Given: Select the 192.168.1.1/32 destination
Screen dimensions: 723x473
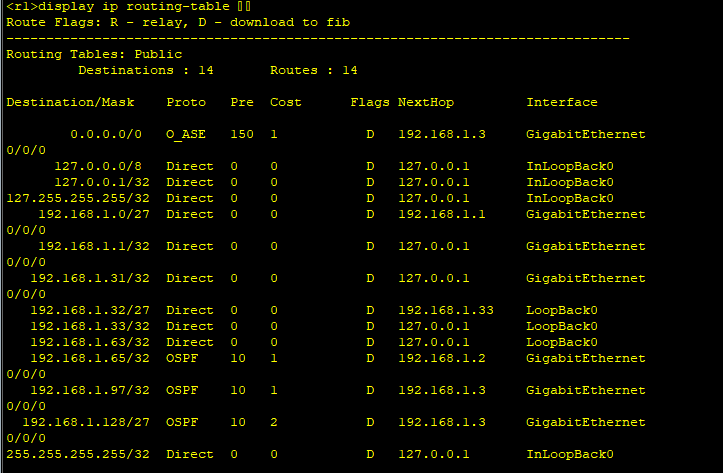Looking at the screenshot, I should [94, 246].
